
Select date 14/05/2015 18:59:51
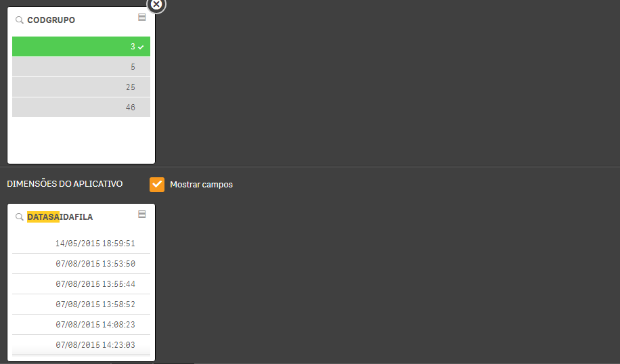pos(81,244)
